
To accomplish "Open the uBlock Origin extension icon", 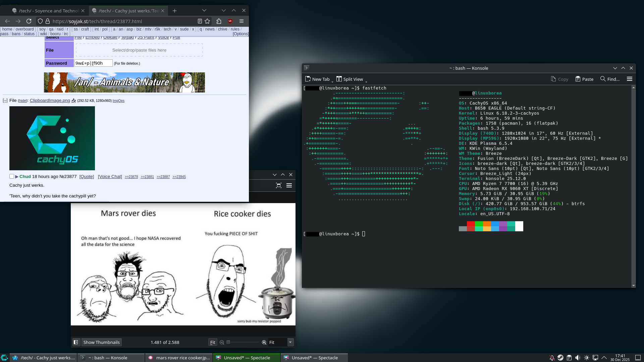I will pyautogui.click(x=230, y=21).
